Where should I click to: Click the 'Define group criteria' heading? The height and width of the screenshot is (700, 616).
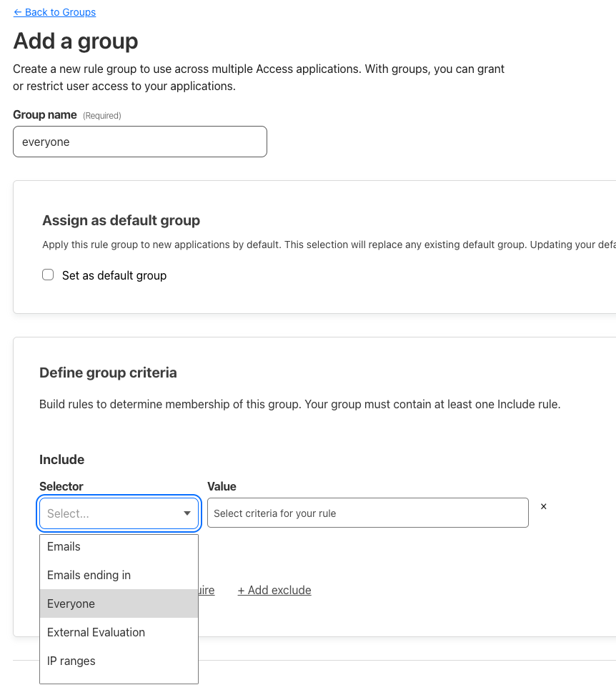(108, 373)
